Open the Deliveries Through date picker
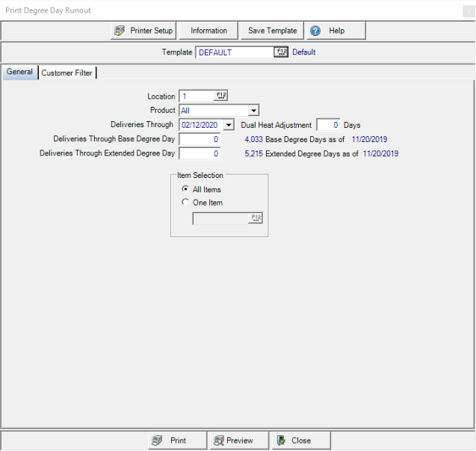This screenshot has height=451, width=476. tap(229, 125)
